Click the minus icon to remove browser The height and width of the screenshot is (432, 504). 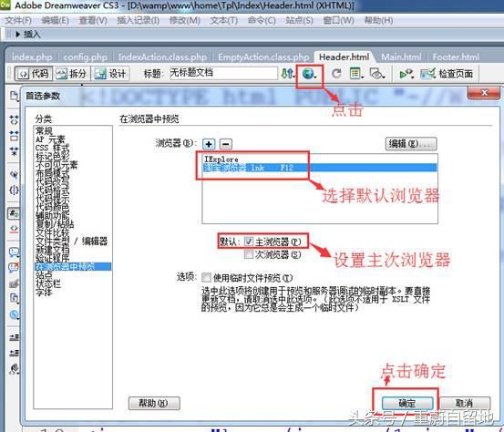tap(226, 144)
